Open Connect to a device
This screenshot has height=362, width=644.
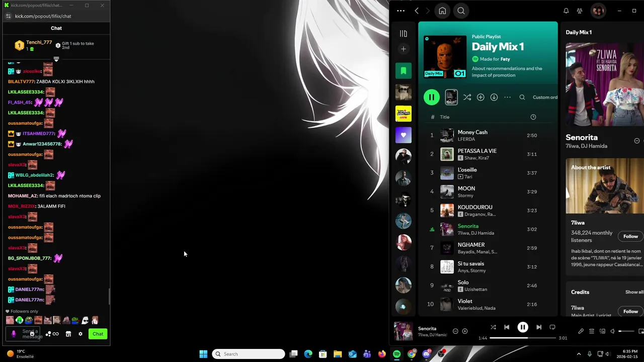click(x=602, y=331)
